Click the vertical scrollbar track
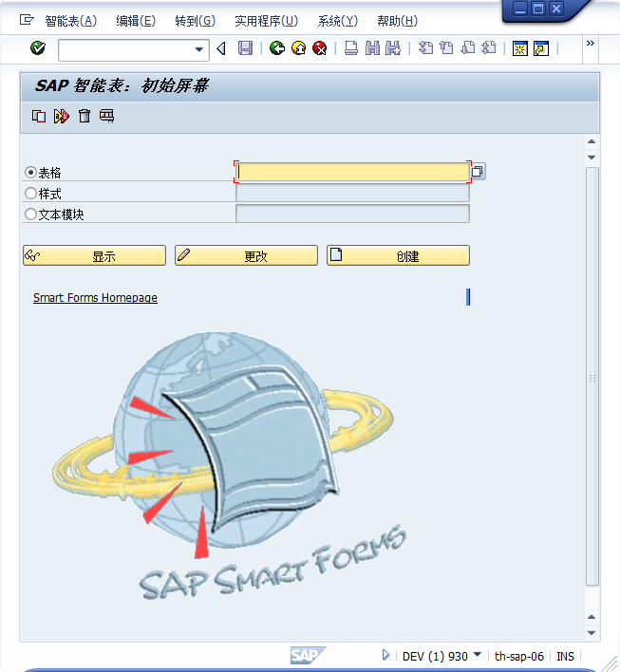 [x=592, y=376]
